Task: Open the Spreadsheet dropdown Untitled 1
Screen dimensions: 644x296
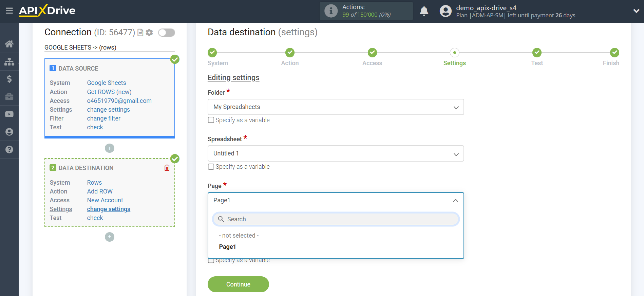Action: click(x=336, y=153)
